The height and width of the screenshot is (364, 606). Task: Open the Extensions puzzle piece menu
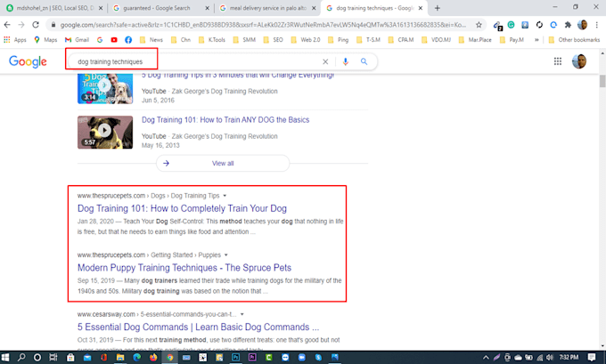click(x=568, y=25)
